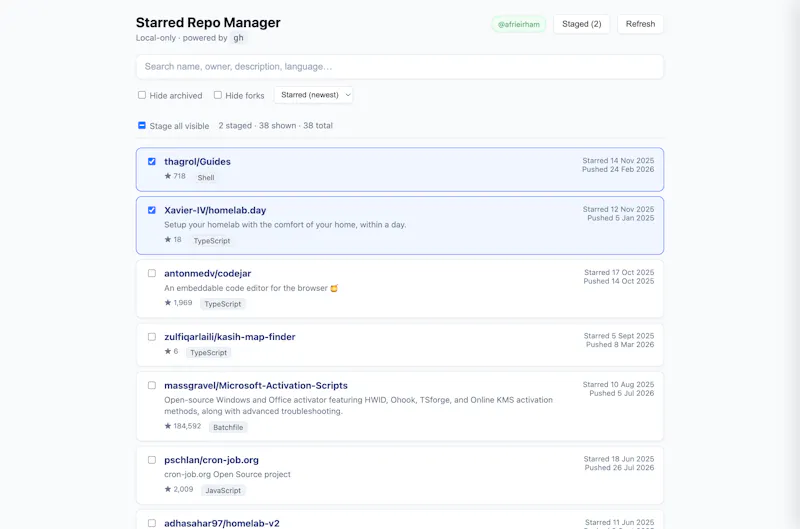Click the "Pushed 14 Oct 2025" date
The image size is (800, 529).
tap(619, 281)
